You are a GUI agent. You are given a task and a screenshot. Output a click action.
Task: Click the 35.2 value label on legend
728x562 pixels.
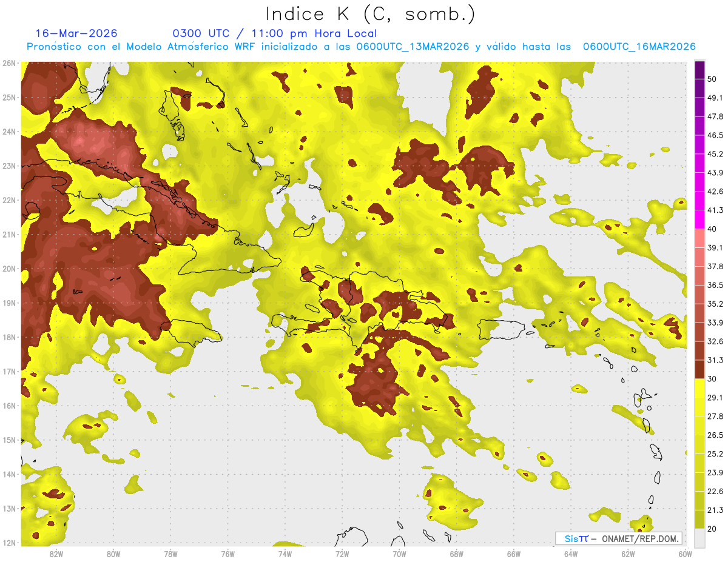click(x=715, y=304)
